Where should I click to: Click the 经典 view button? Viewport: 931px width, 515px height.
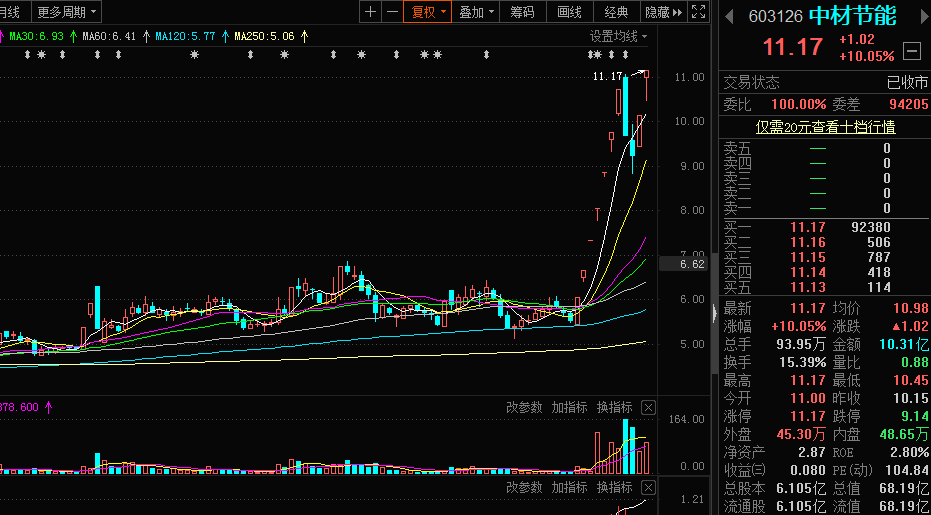pyautogui.click(x=617, y=12)
